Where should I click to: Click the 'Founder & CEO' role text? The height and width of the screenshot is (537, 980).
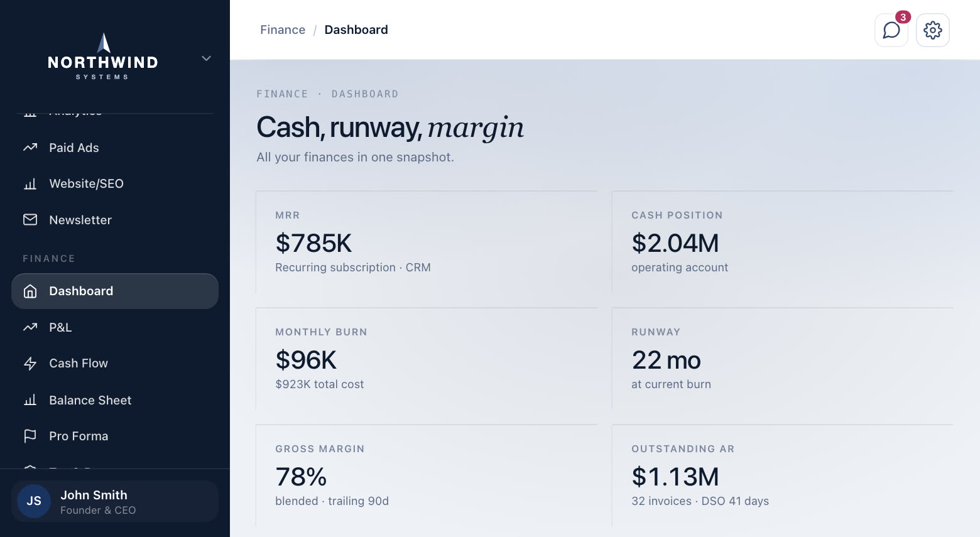point(98,510)
